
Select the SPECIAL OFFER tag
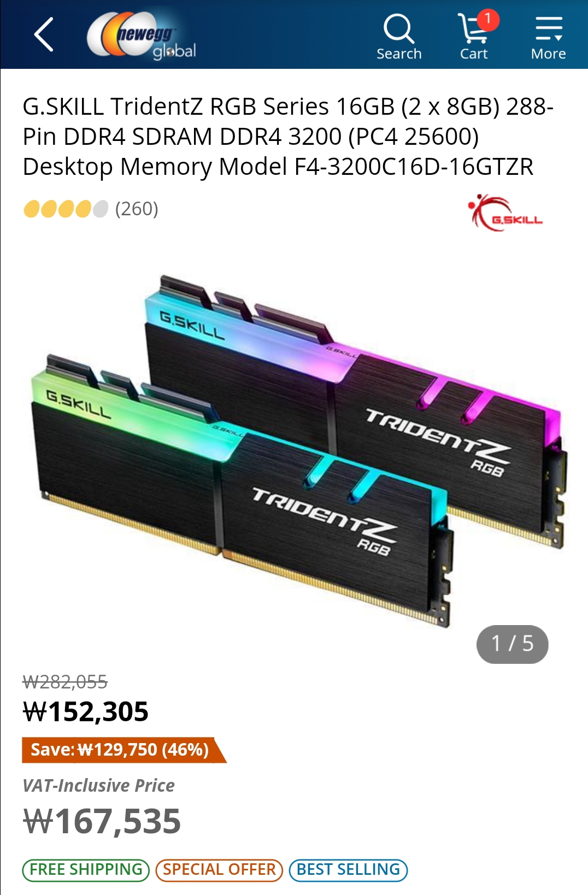click(219, 869)
